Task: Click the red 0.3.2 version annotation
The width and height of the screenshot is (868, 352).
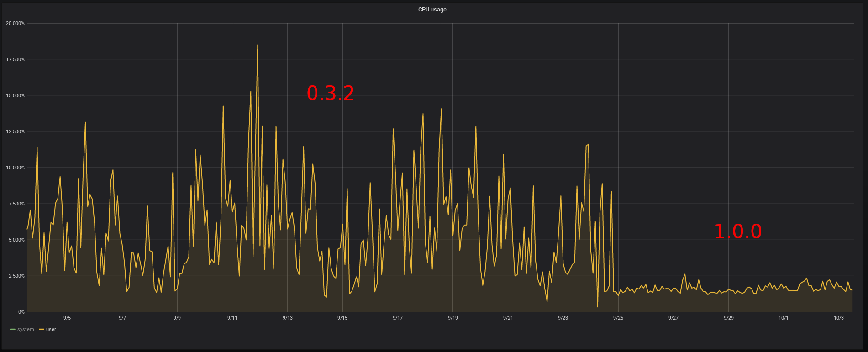Action: coord(330,93)
